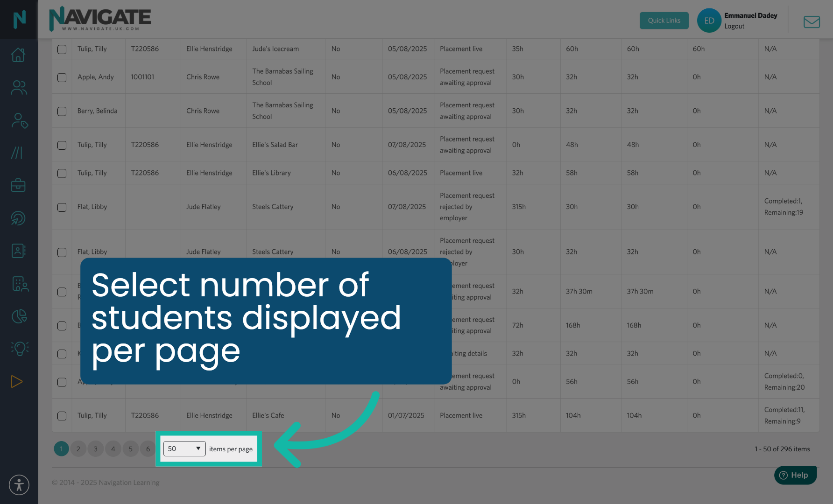
Task: Check the checkbox beside Apple, Andy
Action: coord(62,77)
